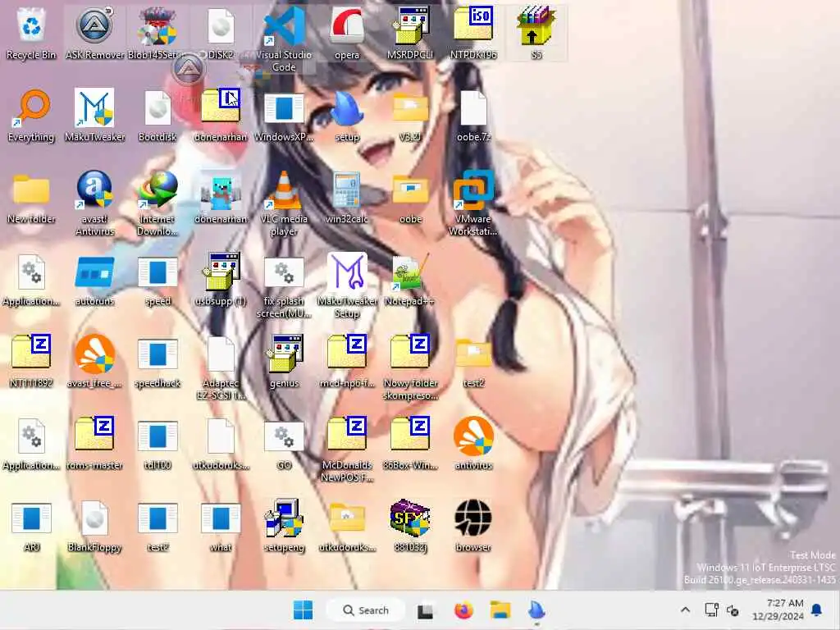Open File Explorer from the taskbar

(500, 610)
